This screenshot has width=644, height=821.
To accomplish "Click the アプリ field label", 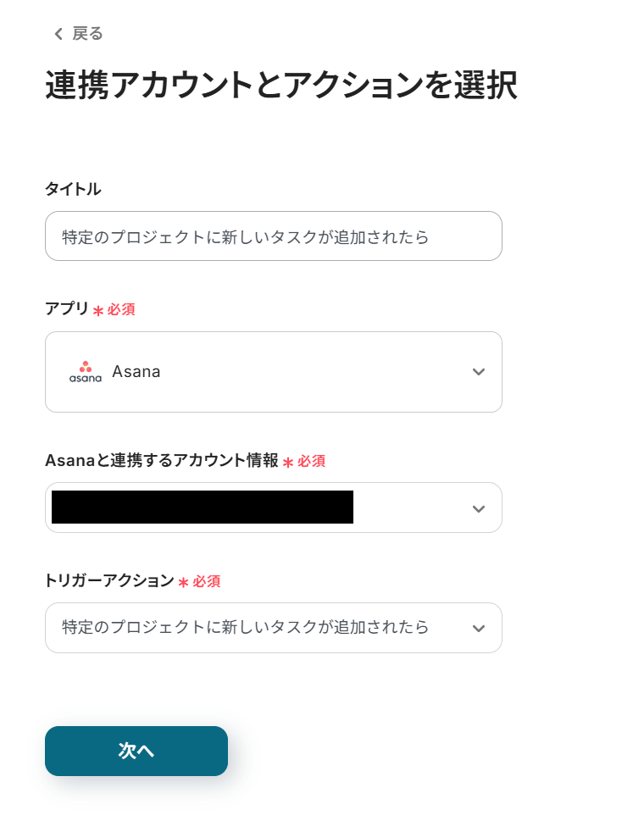I will (x=67, y=309).
